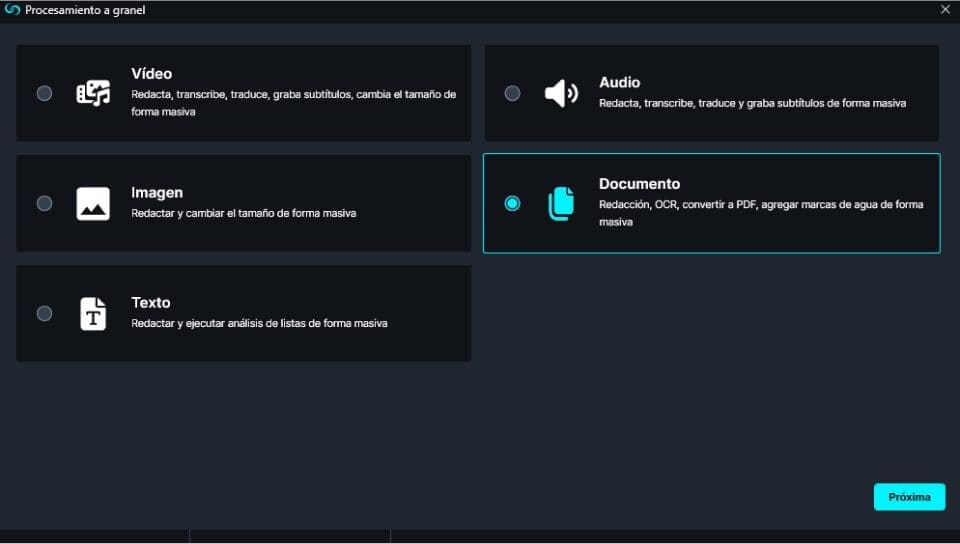Select the Imagen radio button
960x544 pixels.
tap(44, 203)
